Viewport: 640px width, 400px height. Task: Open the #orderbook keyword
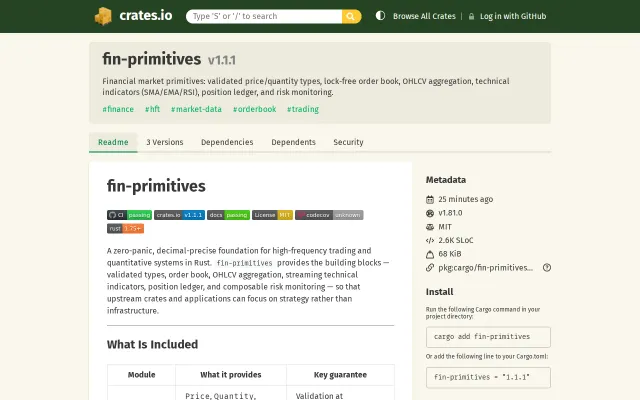[x=254, y=109]
